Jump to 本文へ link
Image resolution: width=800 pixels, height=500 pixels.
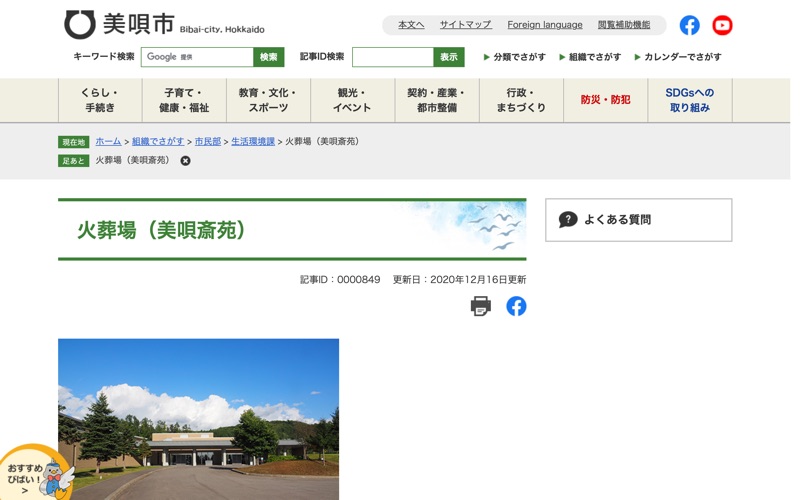[411, 24]
